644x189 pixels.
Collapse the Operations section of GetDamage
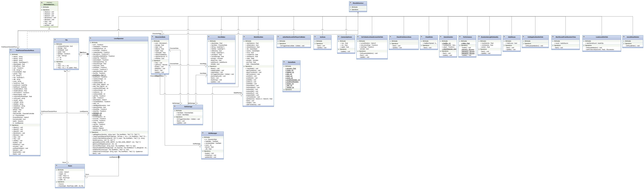175,117
